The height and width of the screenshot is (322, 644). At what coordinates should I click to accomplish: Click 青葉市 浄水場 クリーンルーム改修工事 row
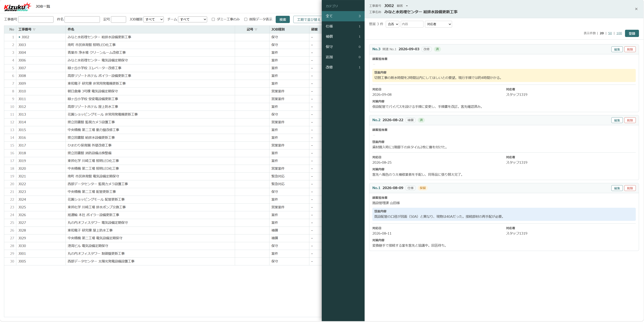[163, 53]
